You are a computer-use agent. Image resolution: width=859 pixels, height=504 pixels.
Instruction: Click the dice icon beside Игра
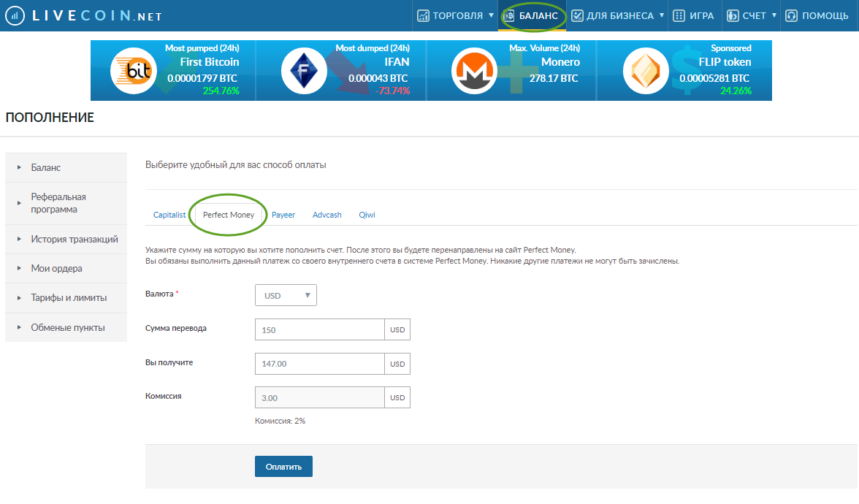pyautogui.click(x=679, y=15)
